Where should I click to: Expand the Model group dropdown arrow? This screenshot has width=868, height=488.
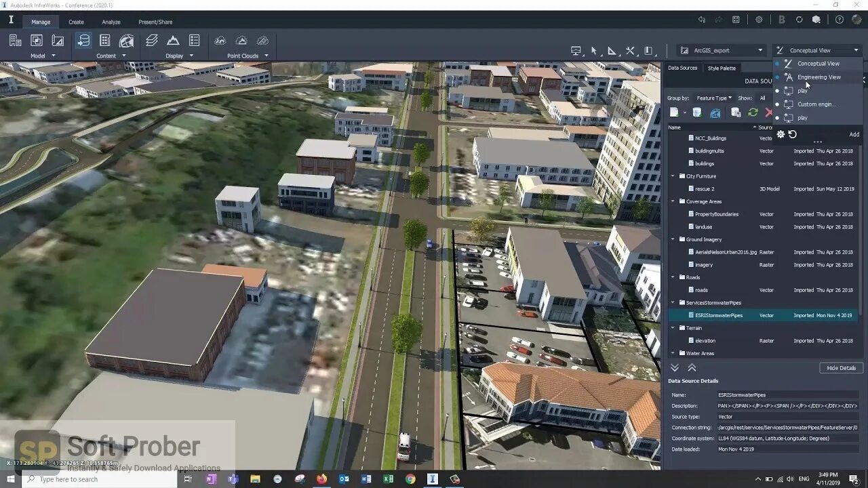tap(54, 56)
